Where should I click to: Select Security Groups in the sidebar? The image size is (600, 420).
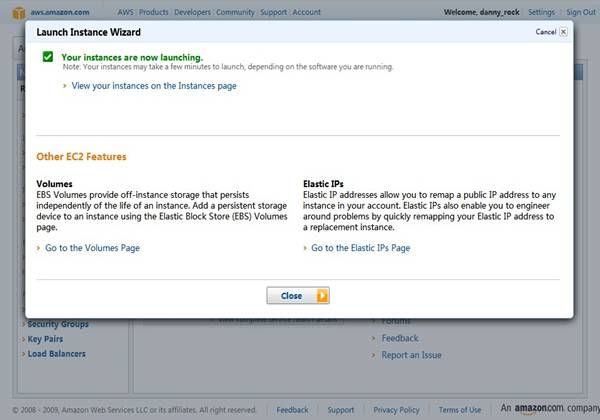coord(58,324)
